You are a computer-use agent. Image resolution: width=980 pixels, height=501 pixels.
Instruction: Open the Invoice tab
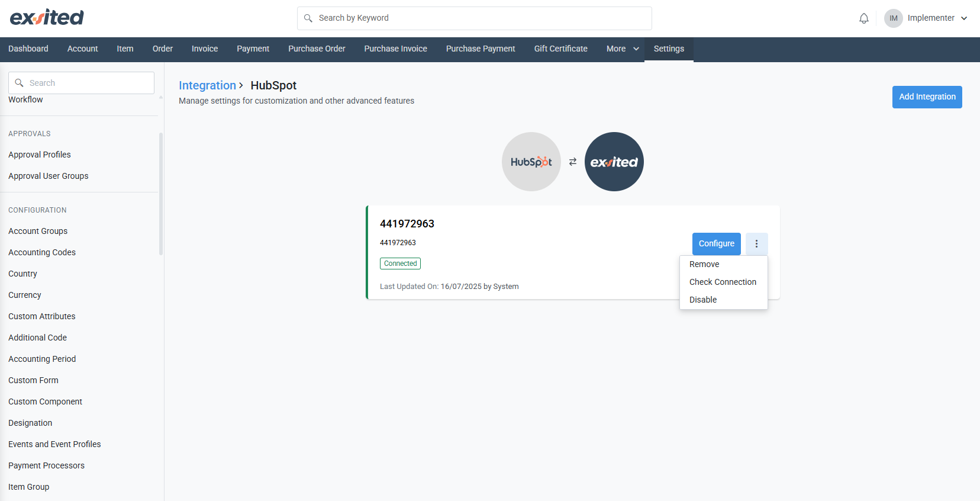(205, 49)
